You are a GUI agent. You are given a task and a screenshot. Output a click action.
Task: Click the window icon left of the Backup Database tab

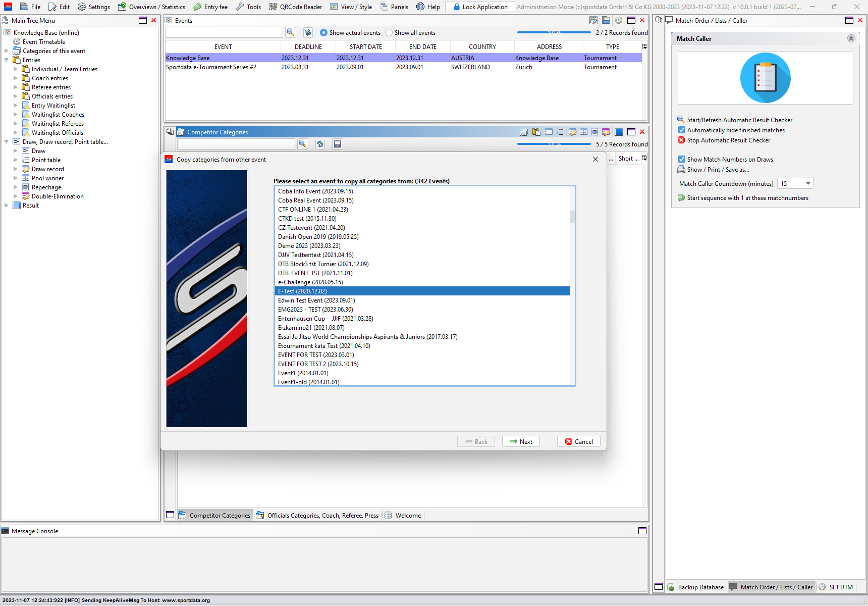659,587
